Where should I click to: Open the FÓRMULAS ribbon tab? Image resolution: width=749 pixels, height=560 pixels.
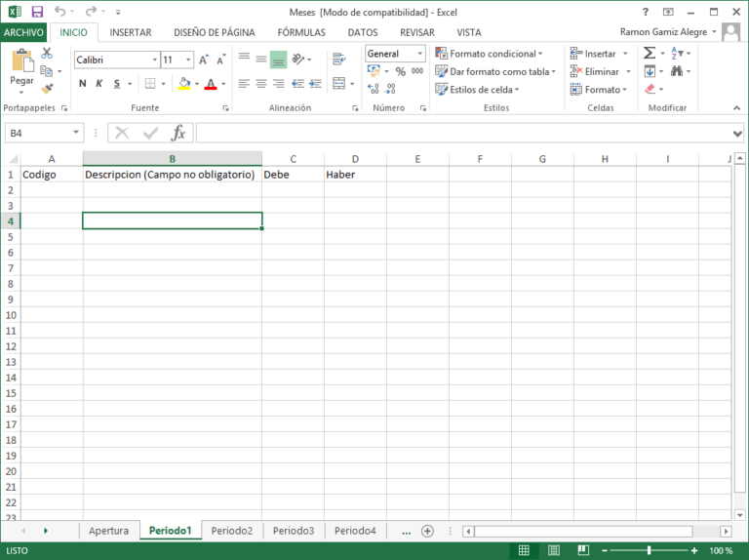pyautogui.click(x=301, y=32)
